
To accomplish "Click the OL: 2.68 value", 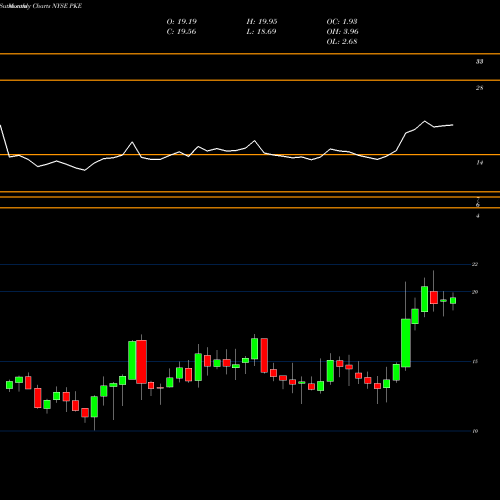I will (x=342, y=42).
